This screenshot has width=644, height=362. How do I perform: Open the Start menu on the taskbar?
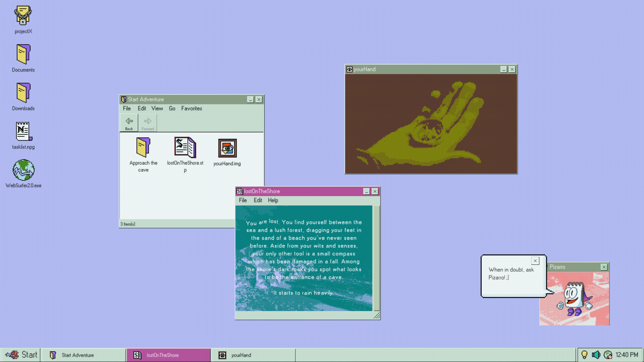click(x=20, y=355)
